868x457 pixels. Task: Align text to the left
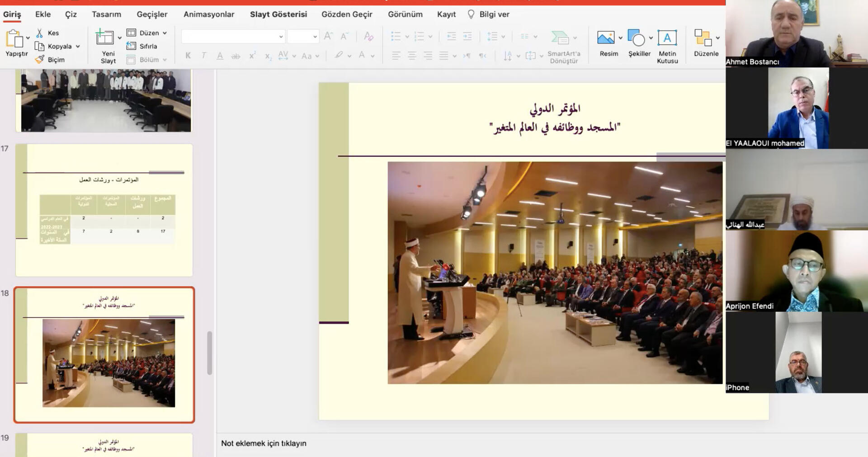pyautogui.click(x=396, y=56)
